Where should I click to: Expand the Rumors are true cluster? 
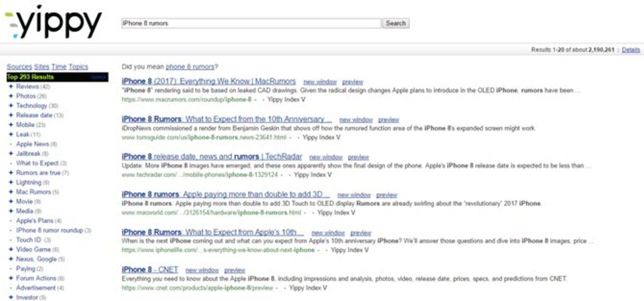10,173
